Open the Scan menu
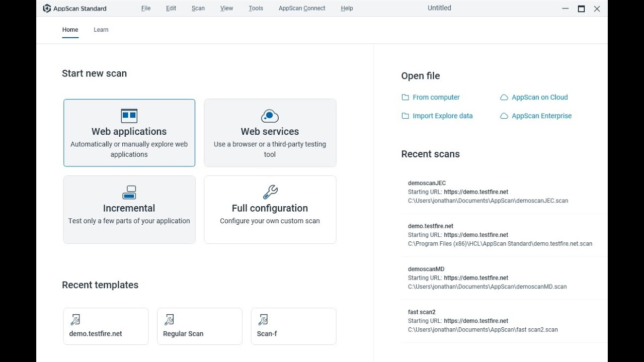Viewport: 644px width, 362px height. tap(198, 8)
